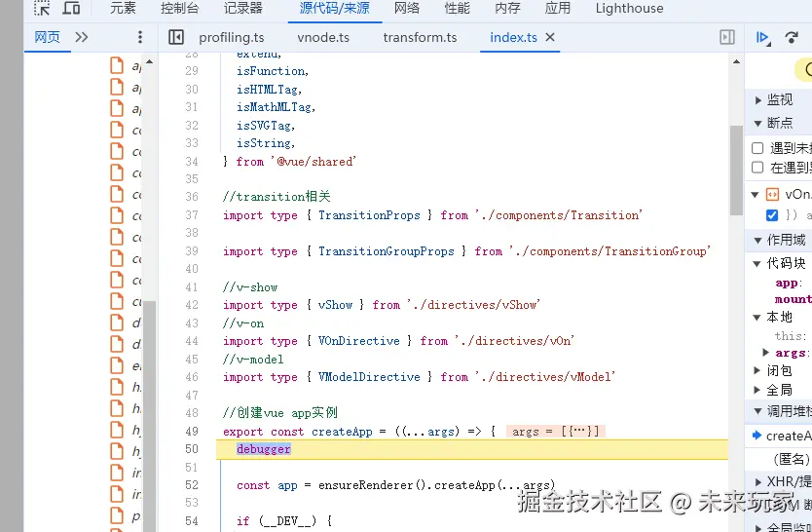812x532 pixels.
Task: Click ensureRenderer on line 52
Action: click(366, 485)
